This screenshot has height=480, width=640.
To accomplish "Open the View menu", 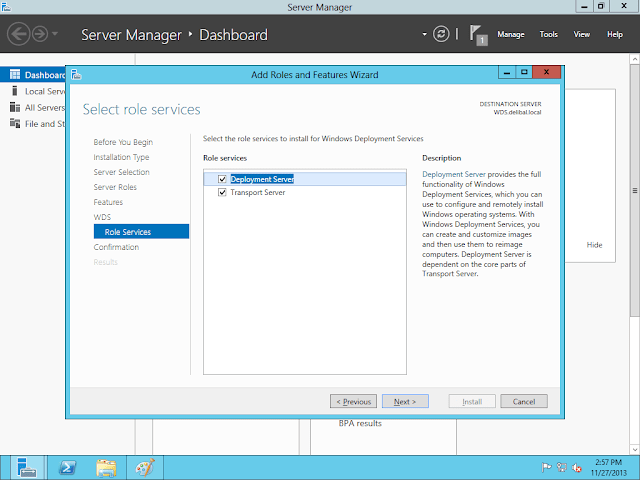I will [x=581, y=35].
